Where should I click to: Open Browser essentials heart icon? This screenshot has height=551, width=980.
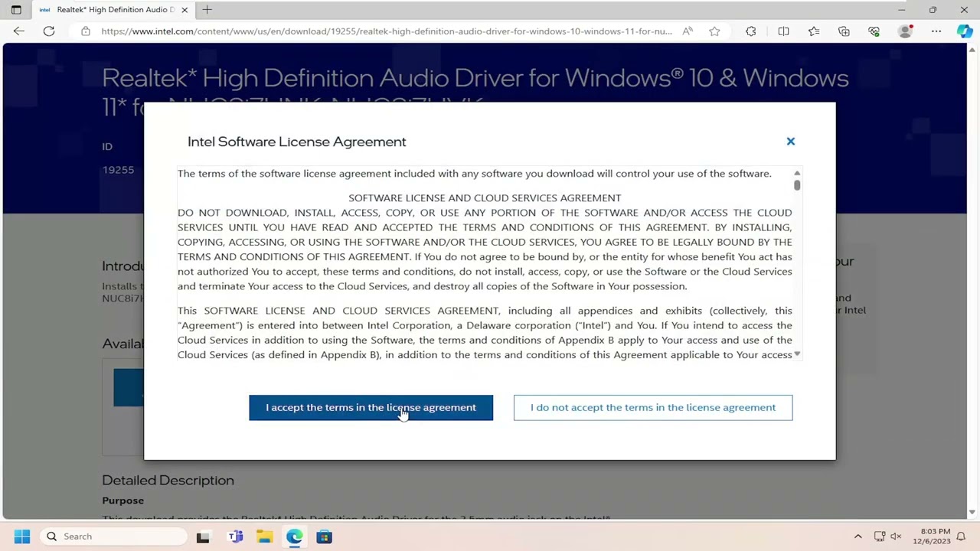pyautogui.click(x=874, y=31)
